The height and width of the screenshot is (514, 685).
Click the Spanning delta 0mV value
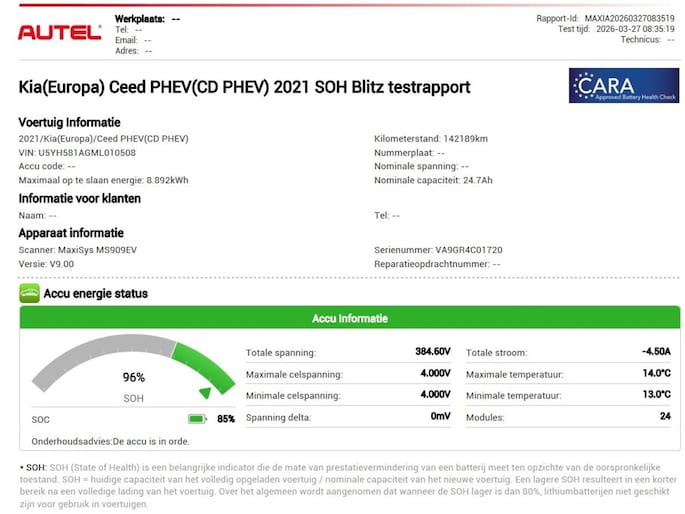(x=440, y=415)
